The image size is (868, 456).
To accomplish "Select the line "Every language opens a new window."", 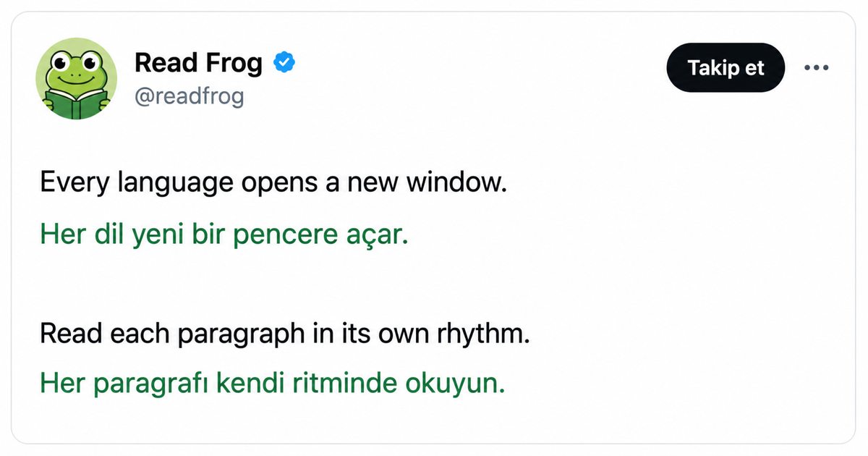I will point(273,182).
